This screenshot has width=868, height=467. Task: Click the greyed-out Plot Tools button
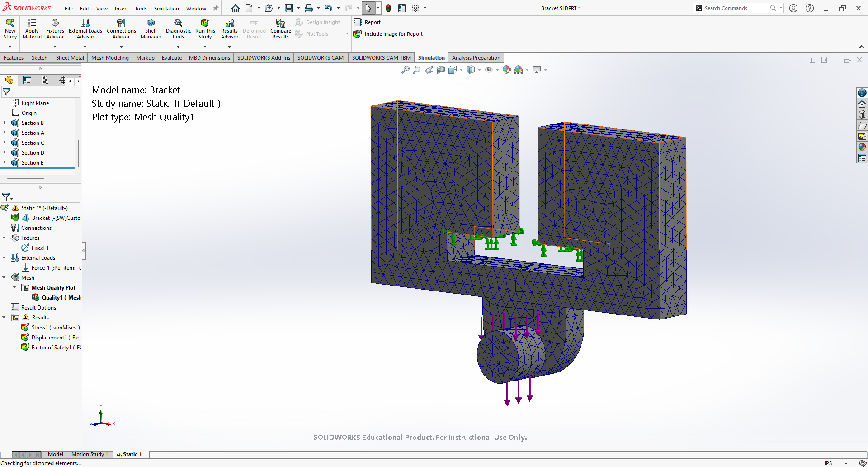(x=312, y=34)
